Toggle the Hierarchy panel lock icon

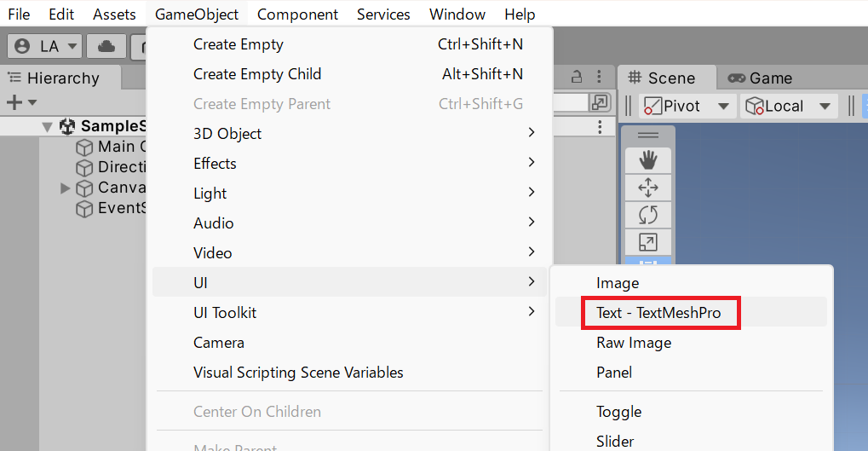(x=577, y=77)
